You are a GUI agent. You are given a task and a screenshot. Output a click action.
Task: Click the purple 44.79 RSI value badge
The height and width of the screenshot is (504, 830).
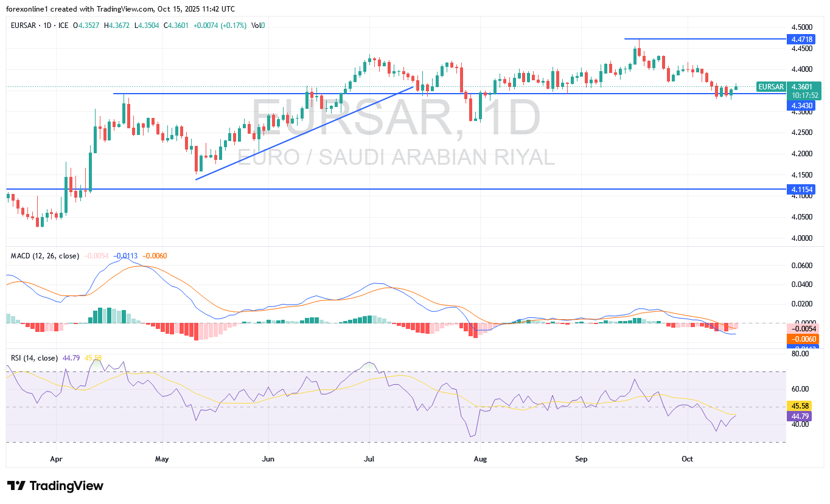pyautogui.click(x=801, y=416)
